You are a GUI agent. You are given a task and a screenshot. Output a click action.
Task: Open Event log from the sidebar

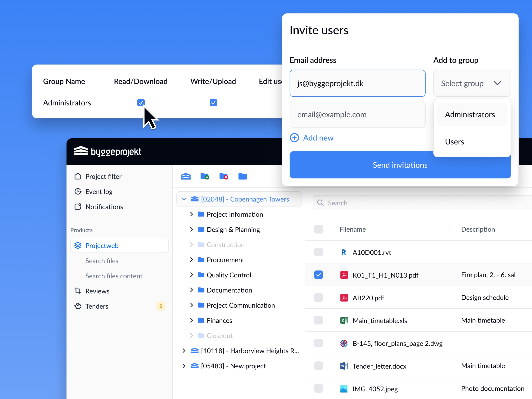pyautogui.click(x=99, y=192)
